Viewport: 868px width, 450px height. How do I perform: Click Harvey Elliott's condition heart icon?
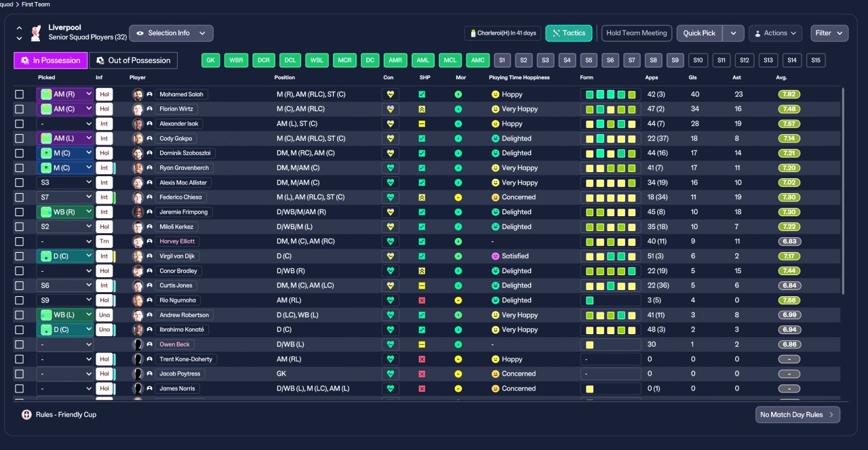click(x=390, y=241)
